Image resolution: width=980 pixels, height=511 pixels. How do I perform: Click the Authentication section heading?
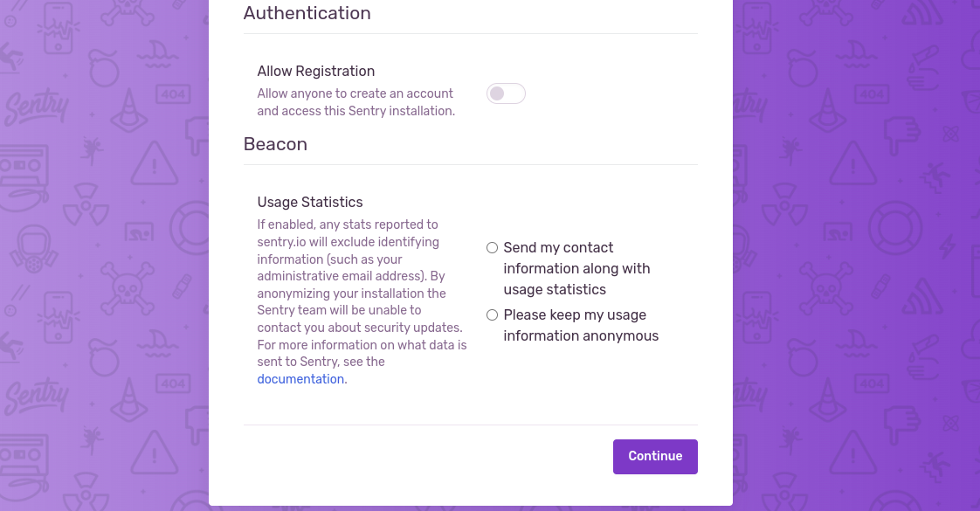click(x=307, y=13)
